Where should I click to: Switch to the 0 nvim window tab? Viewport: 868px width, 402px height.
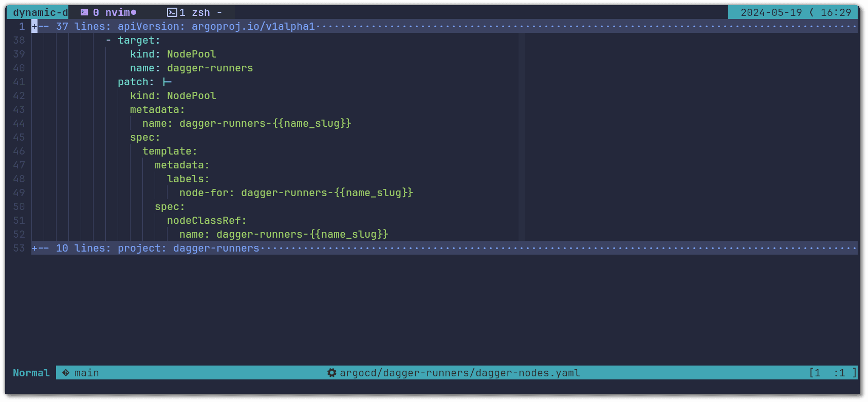pos(114,12)
